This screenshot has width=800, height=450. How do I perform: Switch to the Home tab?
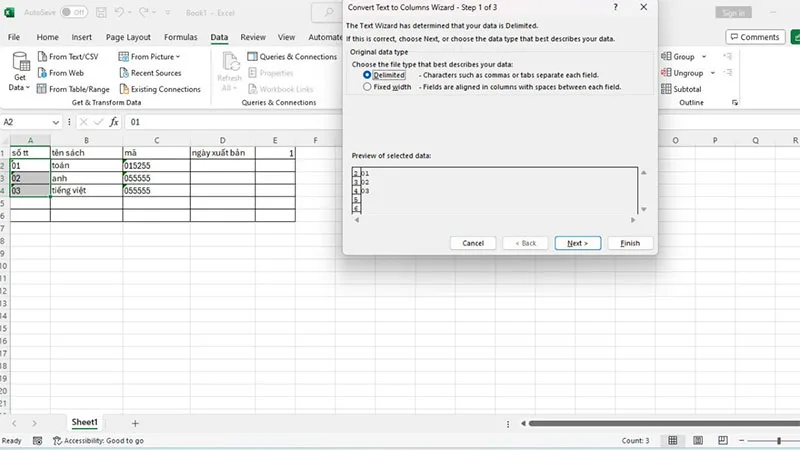[47, 37]
